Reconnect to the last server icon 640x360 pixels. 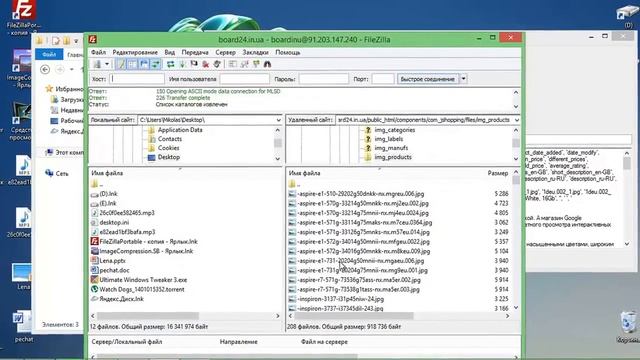coord(217,64)
